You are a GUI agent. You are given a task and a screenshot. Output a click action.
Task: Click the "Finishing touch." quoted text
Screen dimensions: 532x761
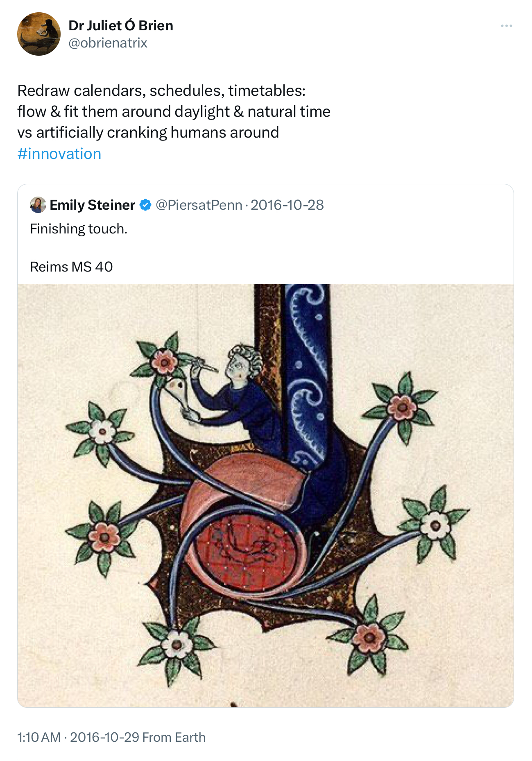(x=79, y=229)
